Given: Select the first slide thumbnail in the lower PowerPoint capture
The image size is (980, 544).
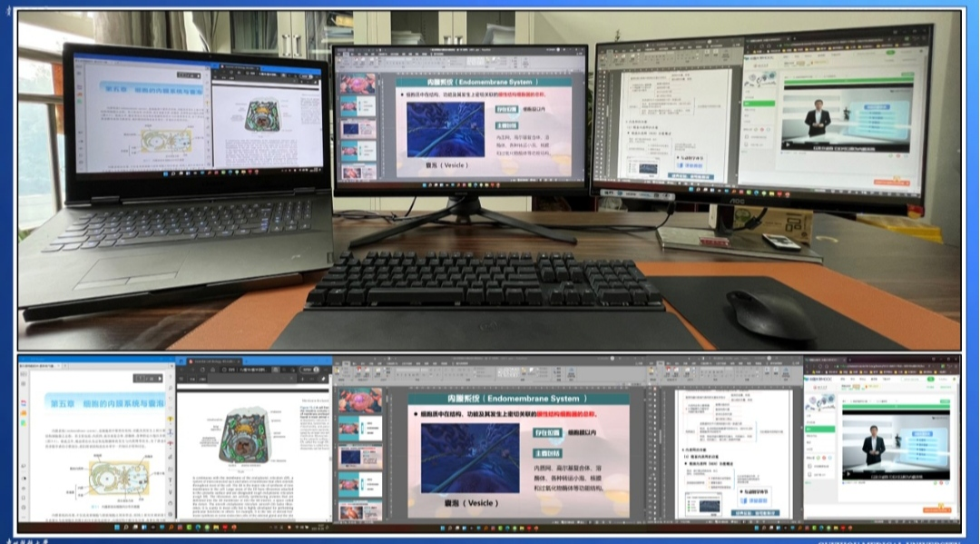Looking at the screenshot, I should pyautogui.click(x=360, y=401).
